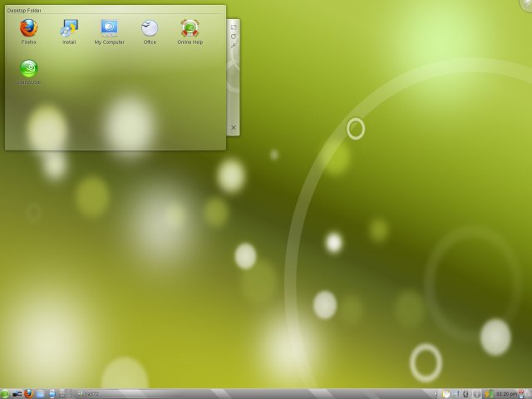Open the file manager icon in the panel
532x399 pixels.
point(40,394)
